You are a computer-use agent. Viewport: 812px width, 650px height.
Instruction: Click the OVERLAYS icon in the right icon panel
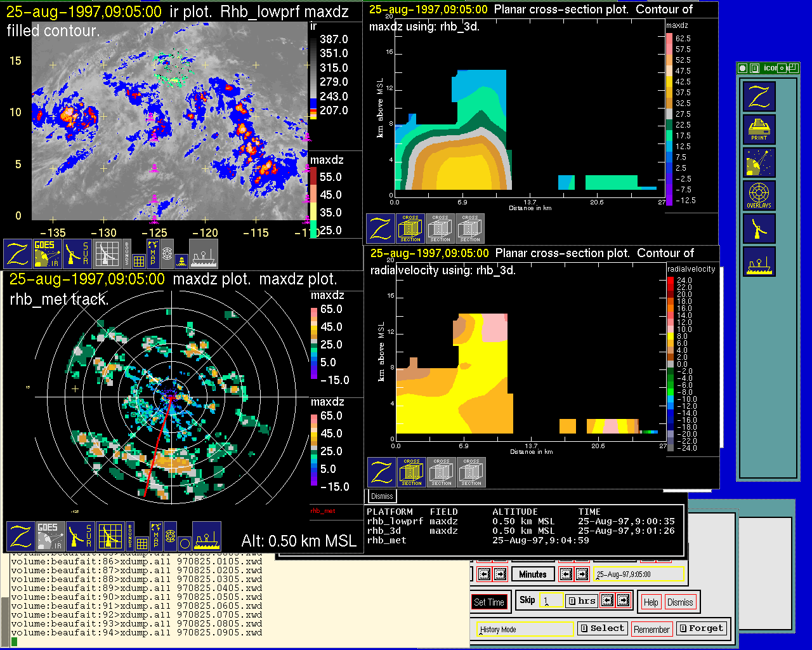click(759, 196)
